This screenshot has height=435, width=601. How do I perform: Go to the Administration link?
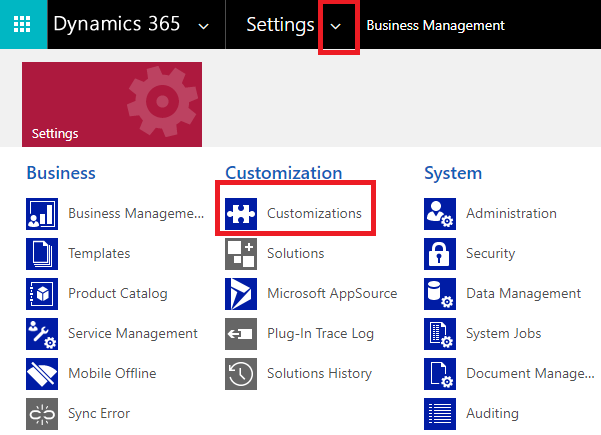(511, 214)
